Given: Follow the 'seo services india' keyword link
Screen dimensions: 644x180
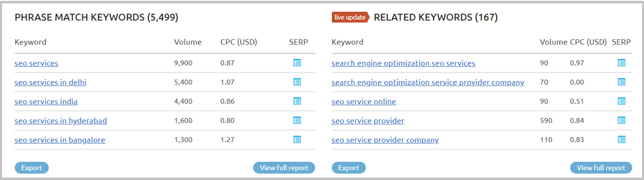Looking at the screenshot, I should click(x=46, y=102).
